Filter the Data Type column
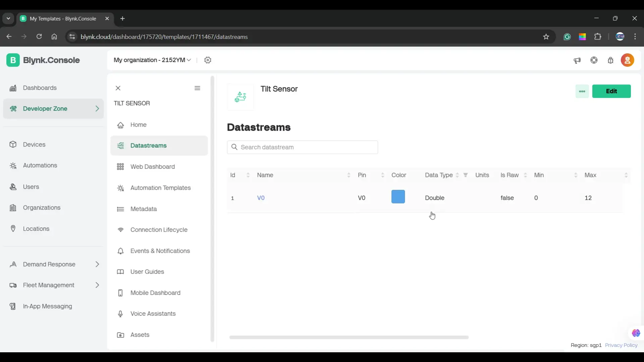This screenshot has width=644, height=362. [466, 175]
